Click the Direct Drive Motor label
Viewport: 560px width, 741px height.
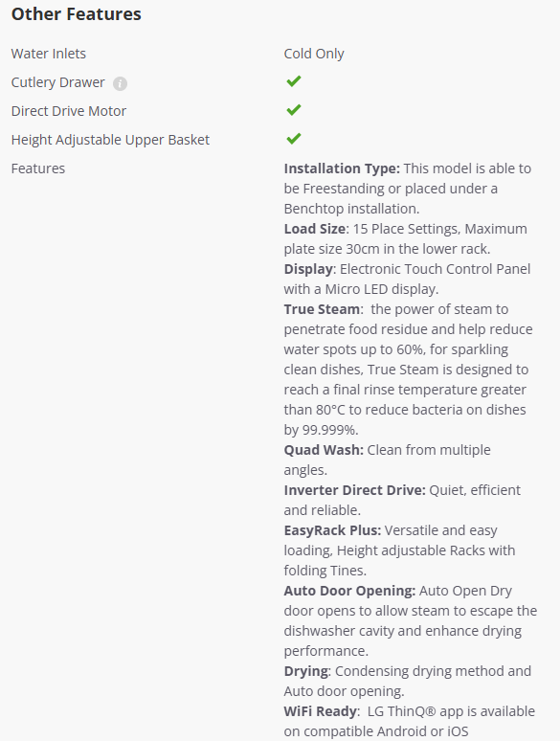(69, 111)
